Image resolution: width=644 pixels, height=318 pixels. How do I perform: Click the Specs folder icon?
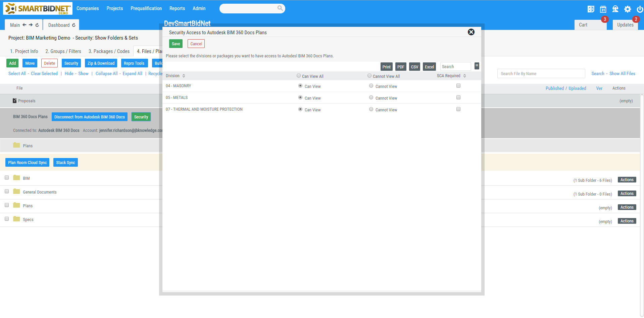[x=16, y=219]
